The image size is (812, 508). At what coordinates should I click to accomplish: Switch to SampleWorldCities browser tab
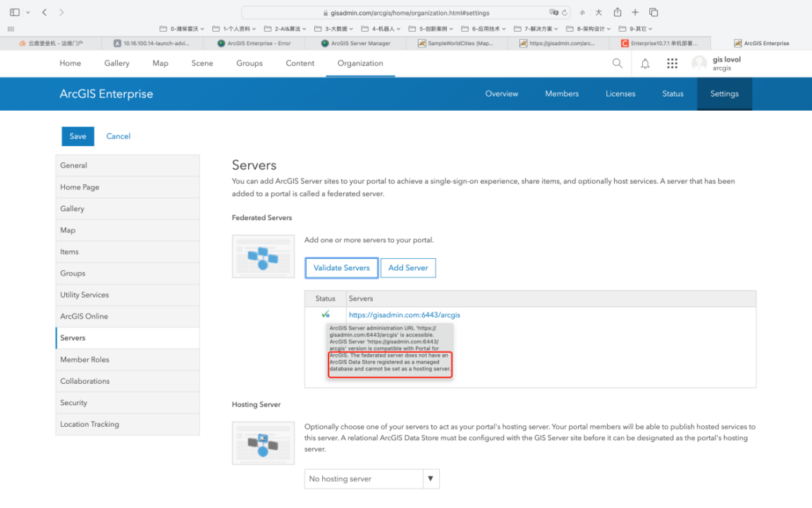456,44
